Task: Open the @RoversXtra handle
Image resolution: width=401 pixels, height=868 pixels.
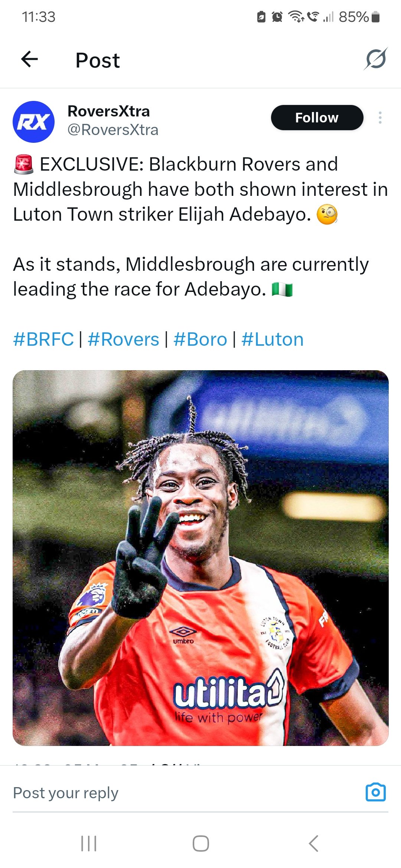Action: [x=113, y=130]
